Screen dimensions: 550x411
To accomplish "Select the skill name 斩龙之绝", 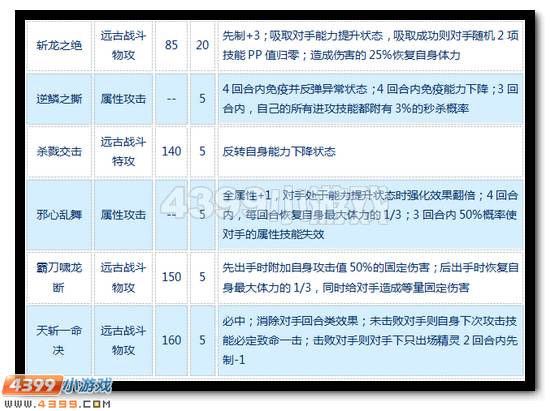I will click(59, 46).
